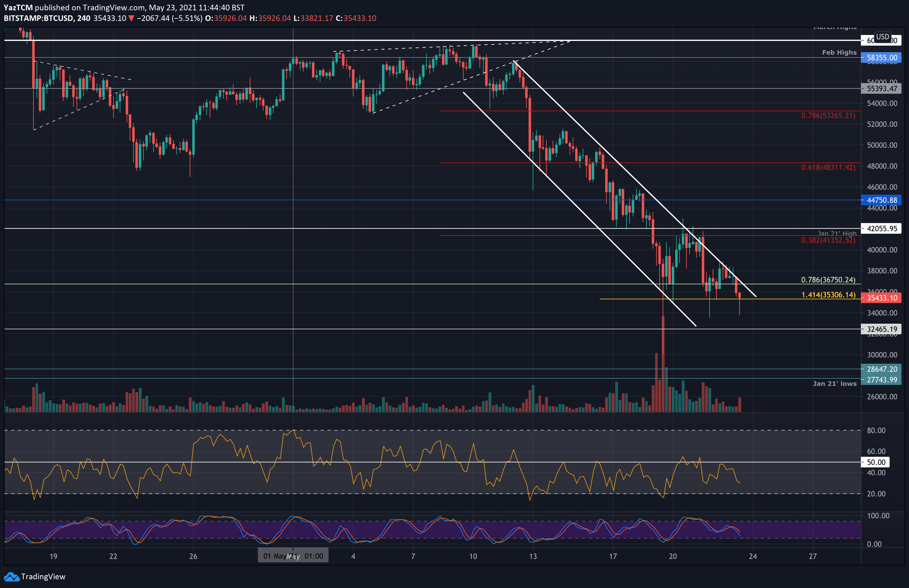Click the 13 date on time axis

pos(533,556)
